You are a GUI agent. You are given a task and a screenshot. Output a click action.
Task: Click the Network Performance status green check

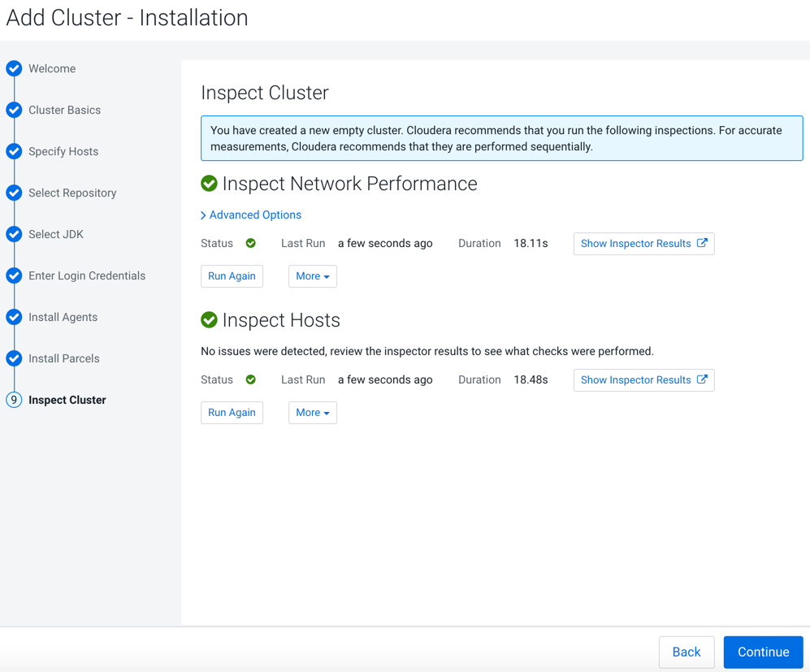251,244
